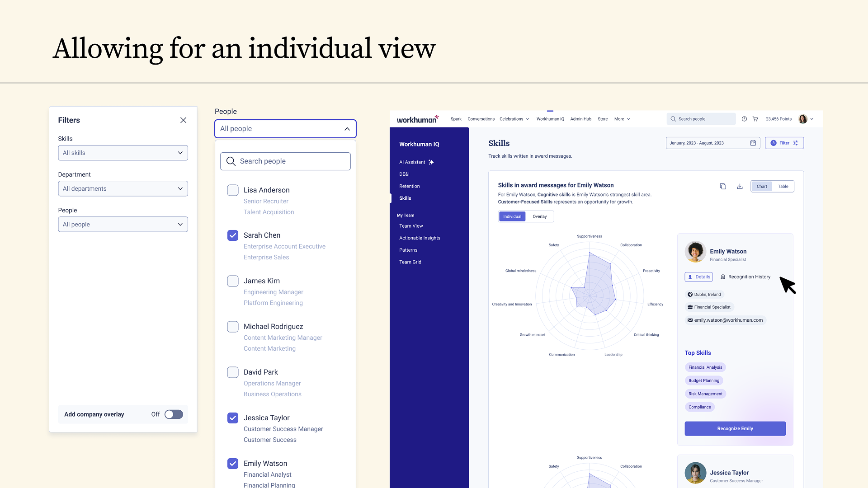This screenshot has width=868, height=488.
Task: Switch to the Chart tab
Action: 762,187
